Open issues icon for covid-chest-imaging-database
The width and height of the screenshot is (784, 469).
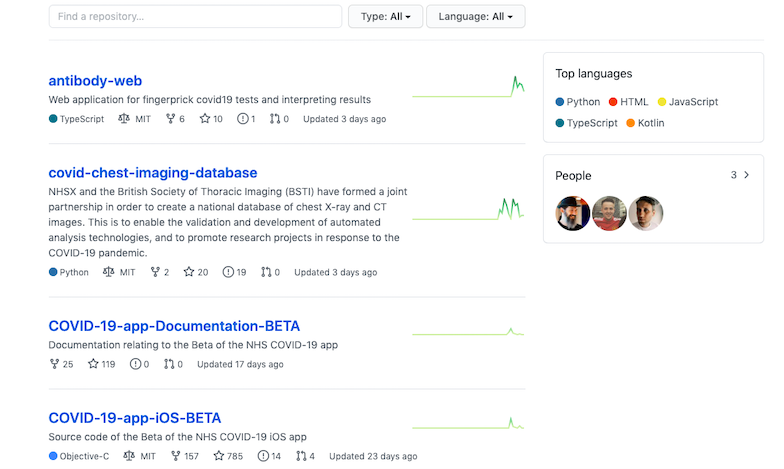click(228, 272)
